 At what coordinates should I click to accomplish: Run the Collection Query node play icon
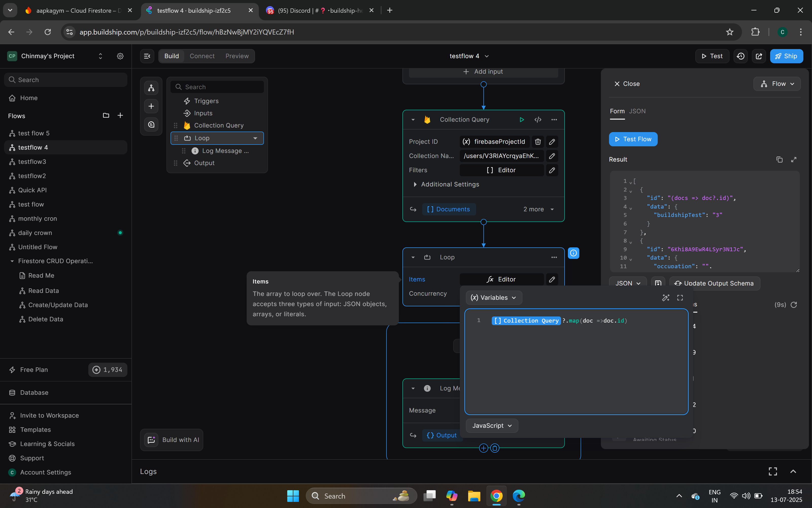tap(522, 120)
